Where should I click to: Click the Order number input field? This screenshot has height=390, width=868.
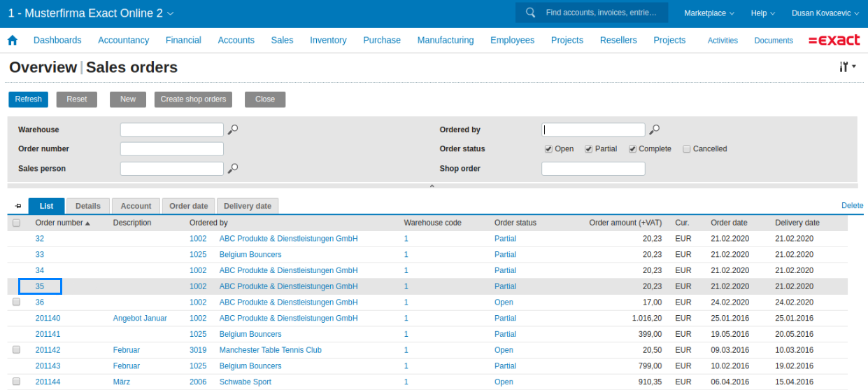tap(172, 149)
